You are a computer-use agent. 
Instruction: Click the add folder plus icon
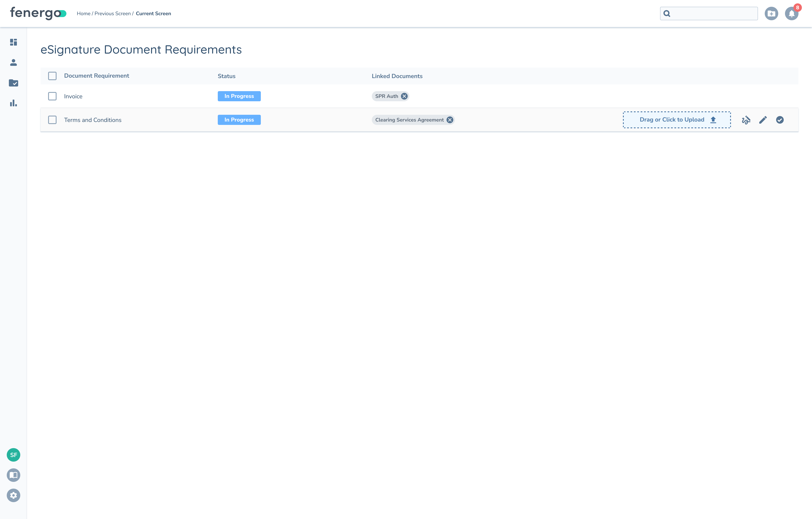(771, 14)
